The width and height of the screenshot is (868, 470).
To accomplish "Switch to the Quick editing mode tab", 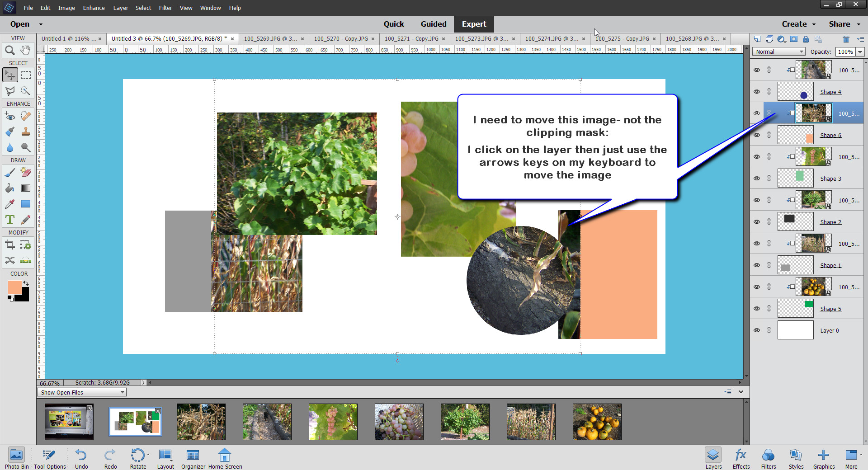I will coord(394,24).
